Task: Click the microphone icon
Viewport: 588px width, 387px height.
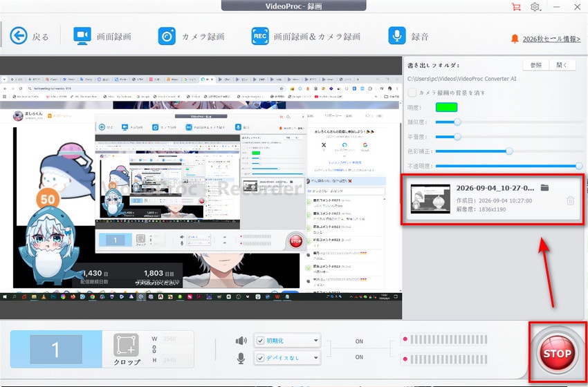Action: (x=241, y=358)
